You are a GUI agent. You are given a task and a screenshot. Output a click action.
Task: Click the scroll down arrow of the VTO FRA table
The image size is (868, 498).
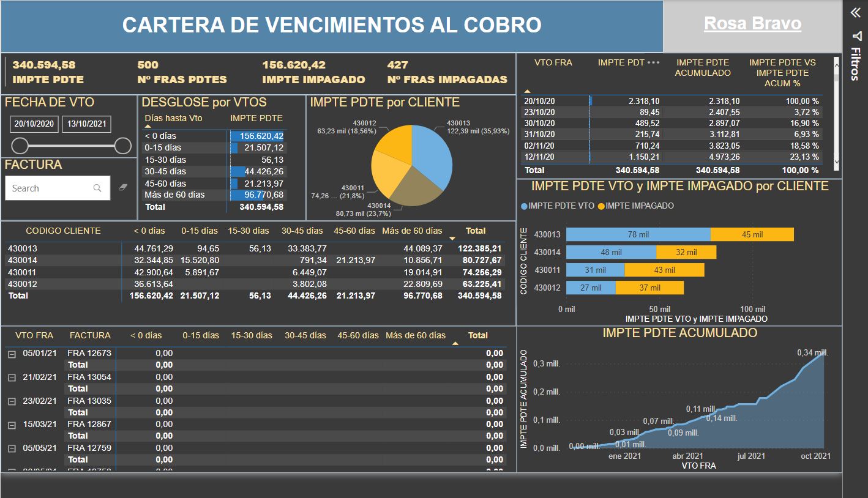837,161
